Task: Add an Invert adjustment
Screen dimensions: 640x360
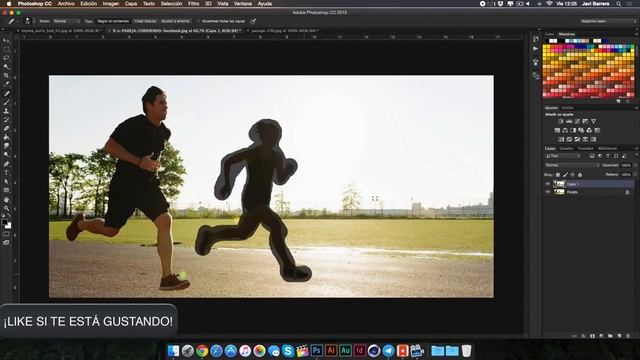Action: pyautogui.click(x=561, y=139)
